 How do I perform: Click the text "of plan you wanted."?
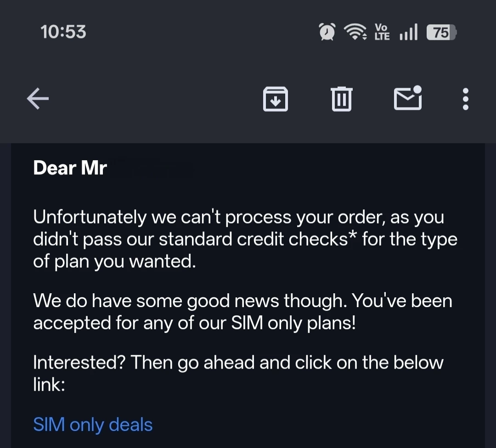point(114,262)
